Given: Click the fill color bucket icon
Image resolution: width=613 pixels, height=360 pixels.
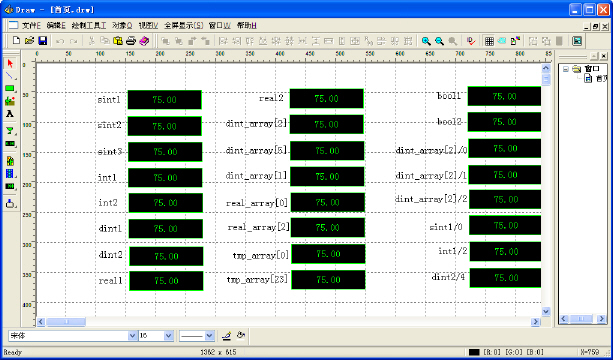Looking at the screenshot, I should (241, 335).
